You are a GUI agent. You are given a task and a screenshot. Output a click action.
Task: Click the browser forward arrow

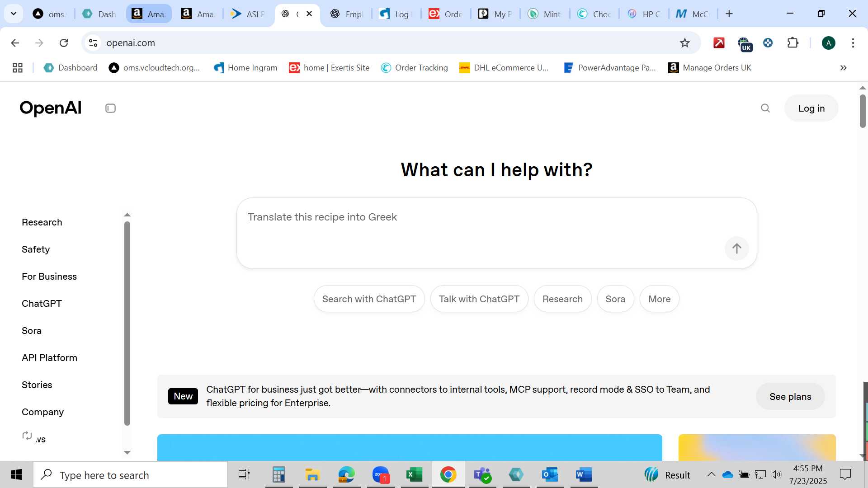[39, 43]
